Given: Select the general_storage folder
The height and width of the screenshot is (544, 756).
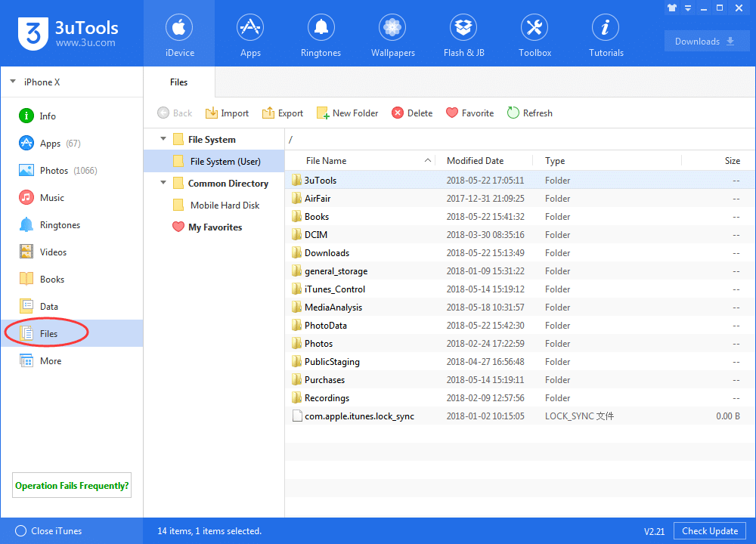Looking at the screenshot, I should [520, 270].
